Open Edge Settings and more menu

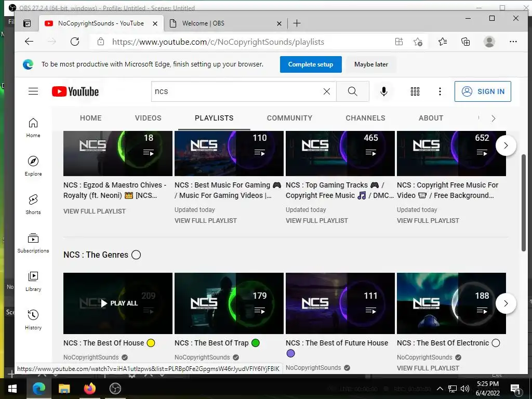pos(513,42)
